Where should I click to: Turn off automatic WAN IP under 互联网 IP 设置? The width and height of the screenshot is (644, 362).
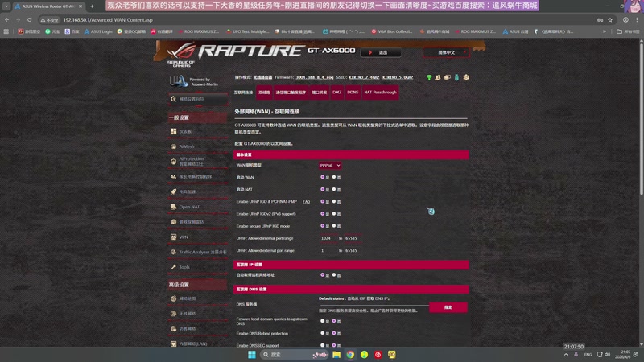point(334,275)
